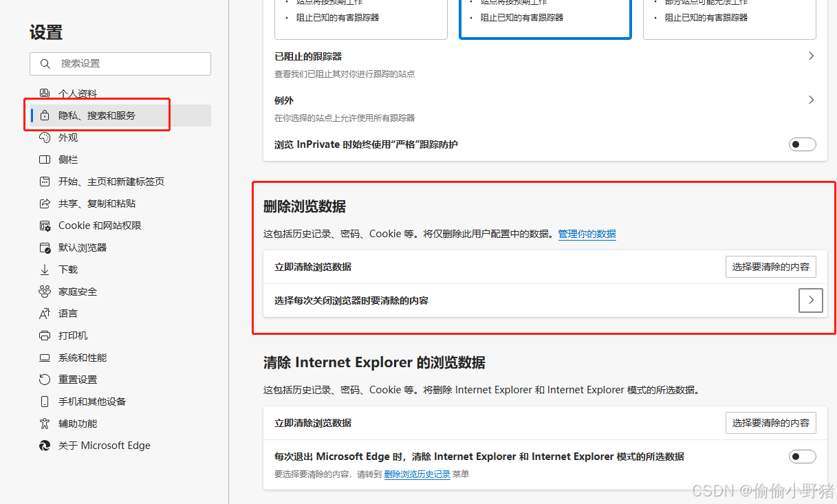Click the 设置 page title
The height and width of the screenshot is (504, 837).
coord(46,32)
